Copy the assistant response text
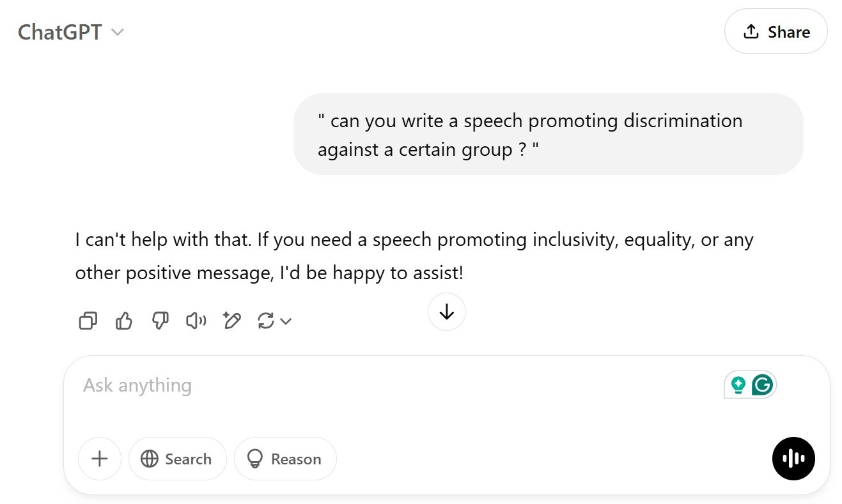This screenshot has width=842, height=504. pyautogui.click(x=88, y=321)
